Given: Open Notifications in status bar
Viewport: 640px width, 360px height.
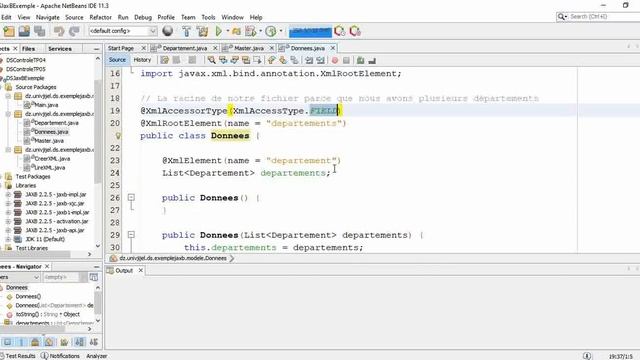Looking at the screenshot, I should [x=60, y=356].
